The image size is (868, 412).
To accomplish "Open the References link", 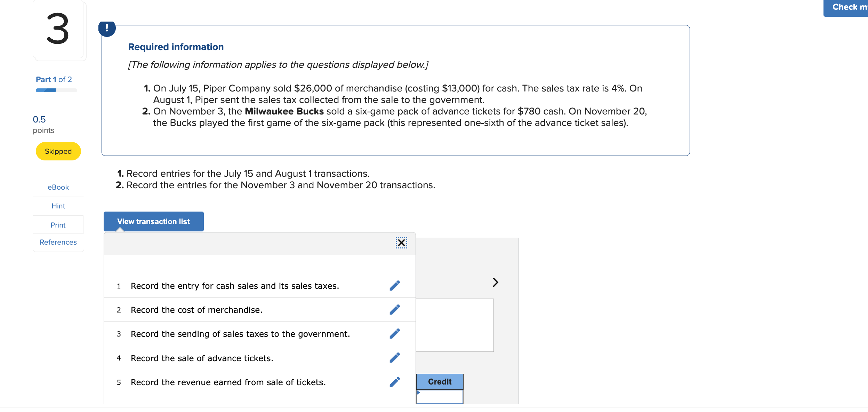I will tap(58, 242).
